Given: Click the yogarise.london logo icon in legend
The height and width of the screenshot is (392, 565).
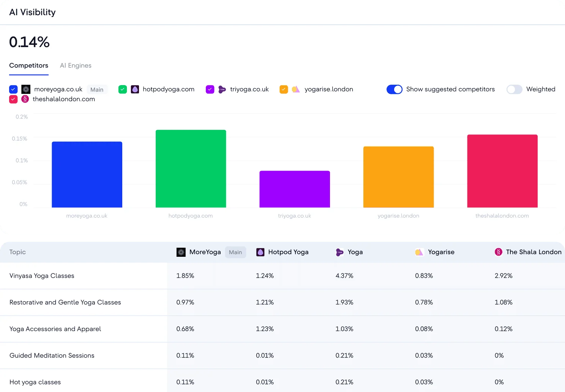Looking at the screenshot, I should (296, 89).
